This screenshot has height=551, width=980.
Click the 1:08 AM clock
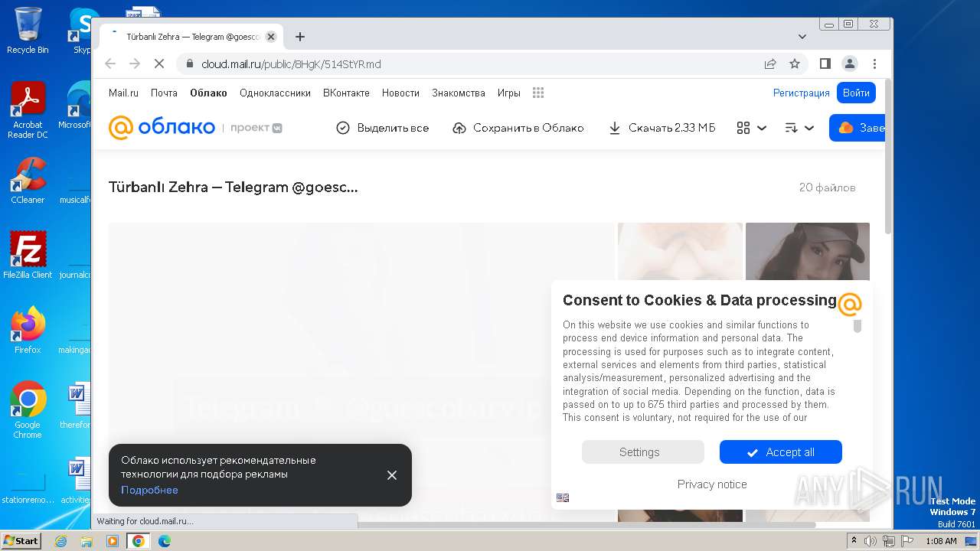941,541
